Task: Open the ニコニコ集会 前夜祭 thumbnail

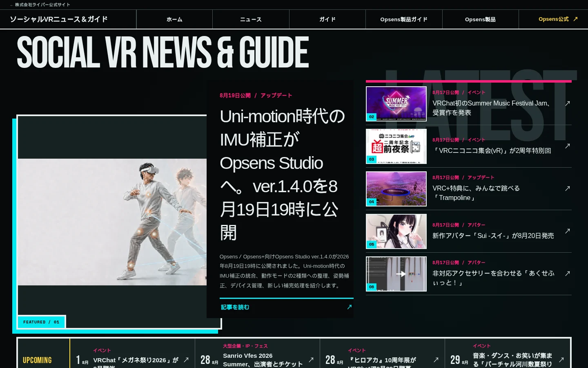Action: click(396, 146)
